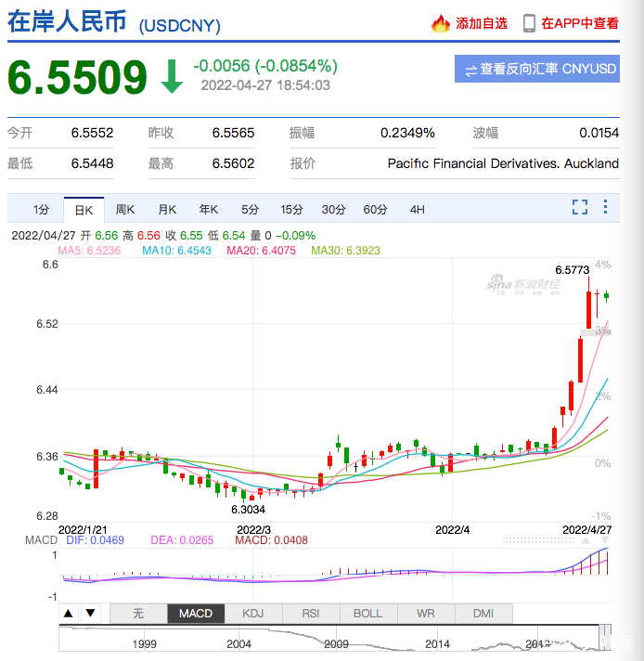Switch to the 5分 chart tab
Viewport: 644px width, 661px height.
250,210
